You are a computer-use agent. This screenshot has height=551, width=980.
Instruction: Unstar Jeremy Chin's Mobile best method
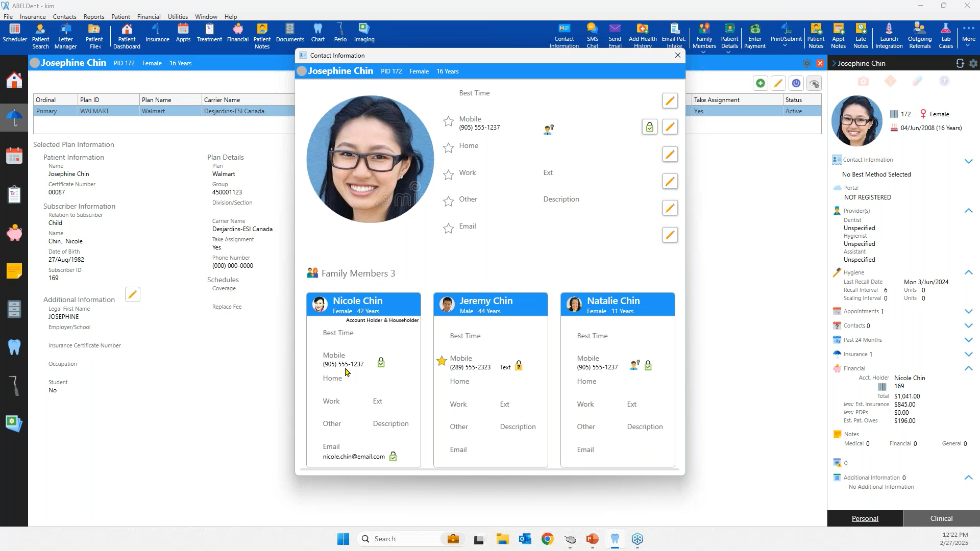click(x=440, y=361)
